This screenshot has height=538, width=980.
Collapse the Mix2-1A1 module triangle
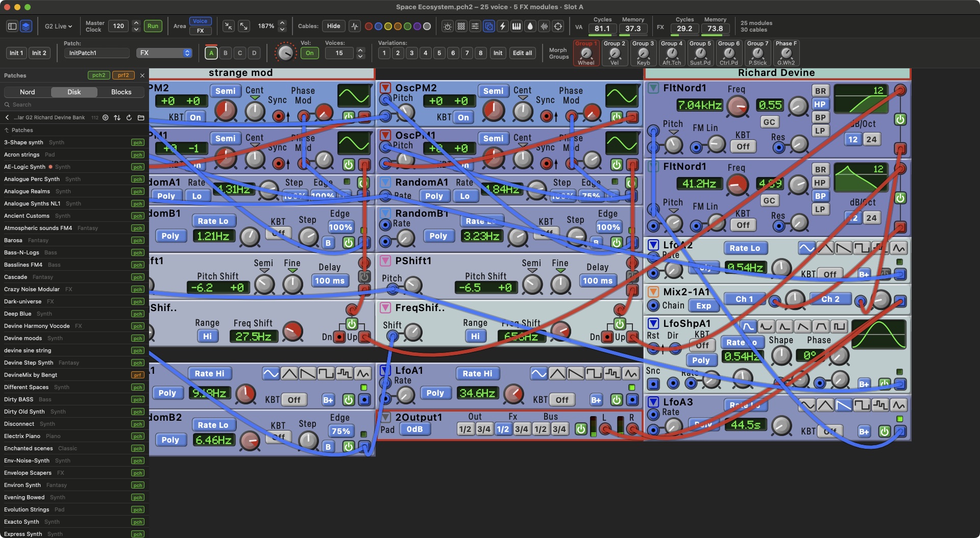pos(653,292)
